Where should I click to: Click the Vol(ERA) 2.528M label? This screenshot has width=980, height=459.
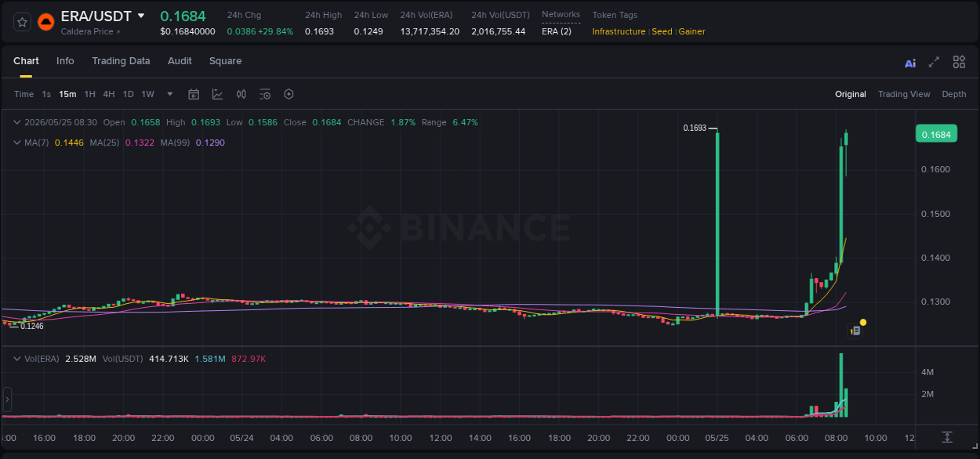tap(60, 359)
